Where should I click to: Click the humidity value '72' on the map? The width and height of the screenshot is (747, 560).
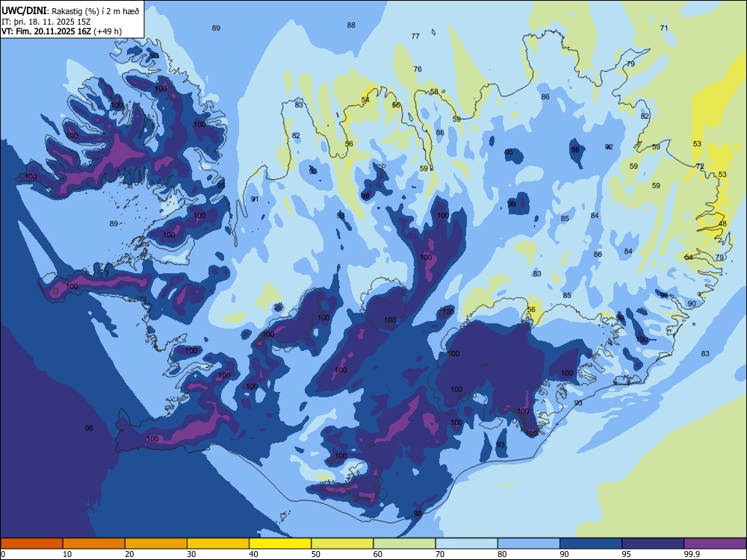point(700,167)
